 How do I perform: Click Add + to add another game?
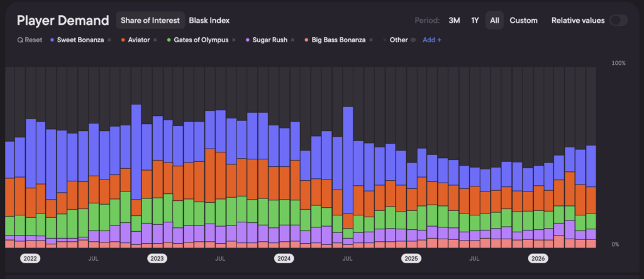(432, 40)
